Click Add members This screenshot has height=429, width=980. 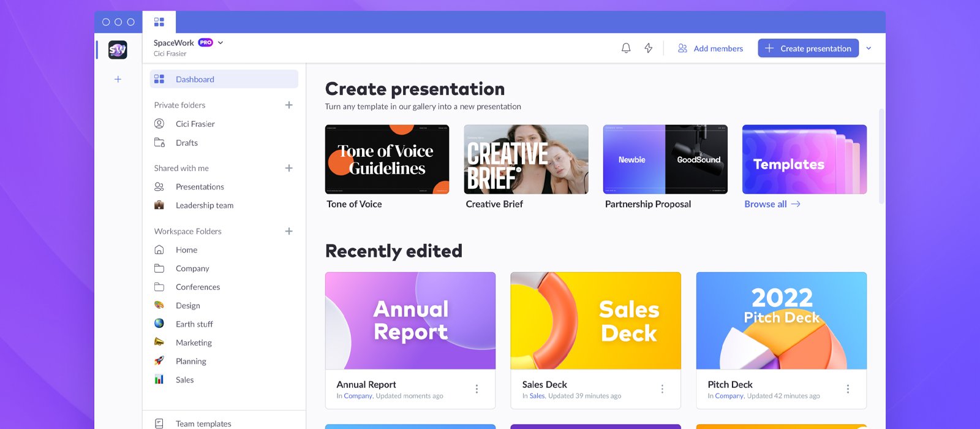[x=710, y=48]
